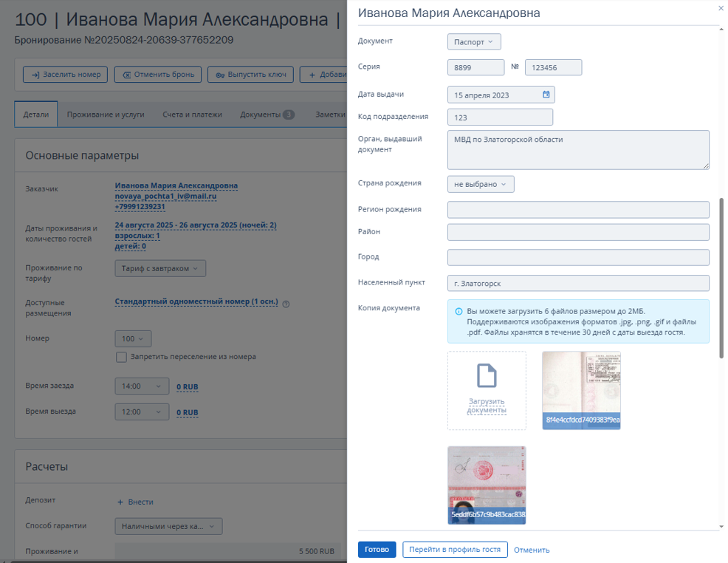Open the Документ type dropdown showing Паспорт
The height and width of the screenshot is (563, 728).
coord(474,42)
